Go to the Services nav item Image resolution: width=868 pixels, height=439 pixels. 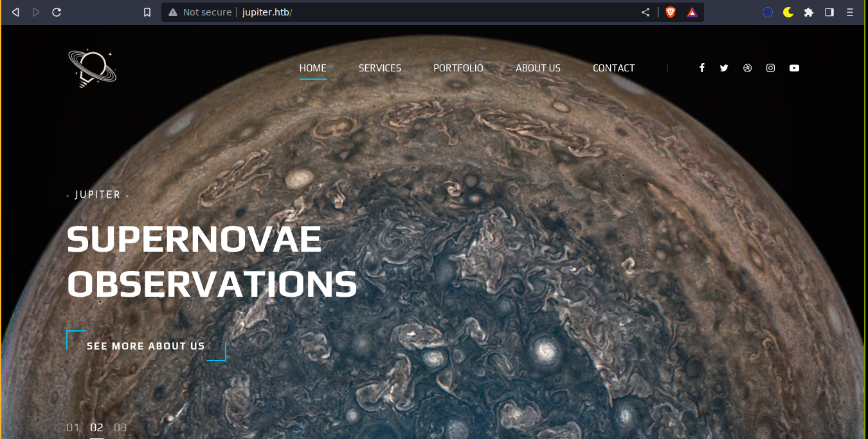[380, 68]
